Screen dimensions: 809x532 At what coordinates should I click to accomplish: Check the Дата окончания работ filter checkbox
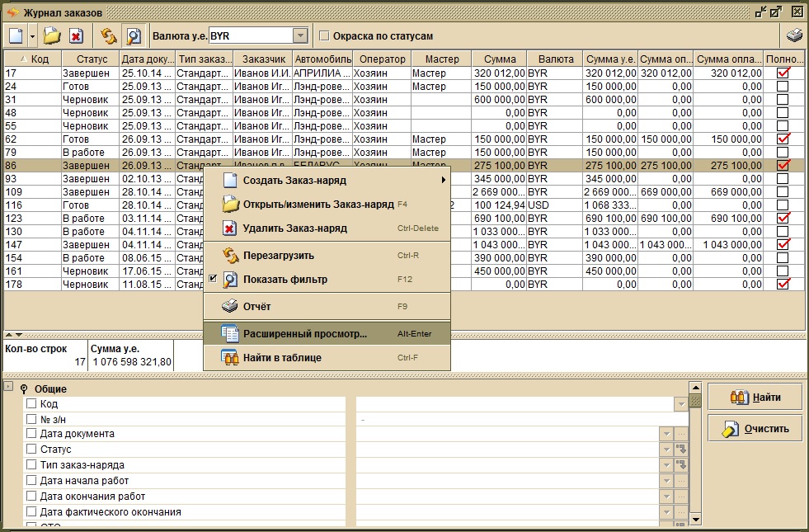pos(31,496)
